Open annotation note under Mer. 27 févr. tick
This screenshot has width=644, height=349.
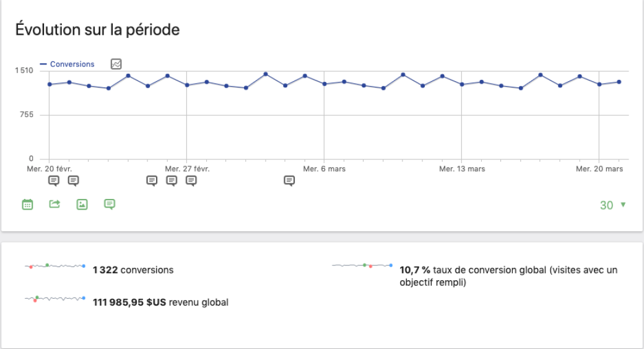click(172, 181)
